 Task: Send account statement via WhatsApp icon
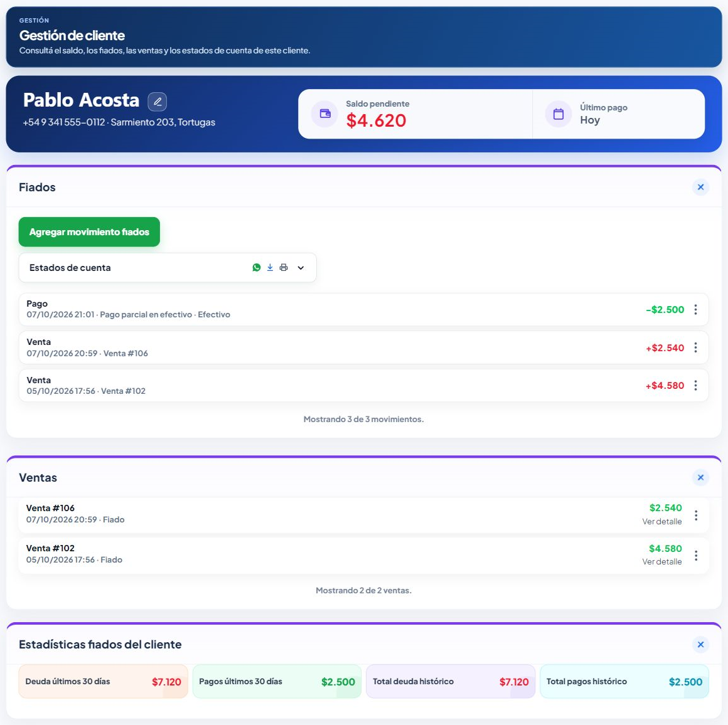tap(256, 268)
